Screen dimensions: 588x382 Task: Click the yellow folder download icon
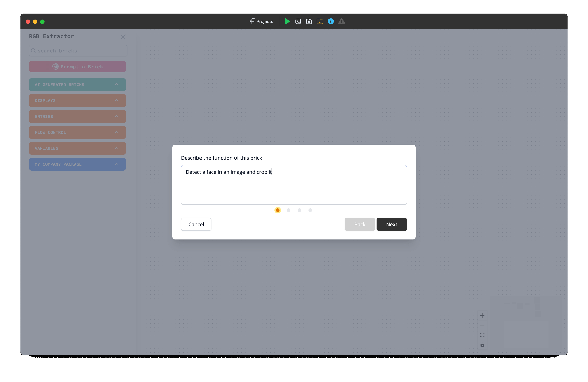coord(320,22)
